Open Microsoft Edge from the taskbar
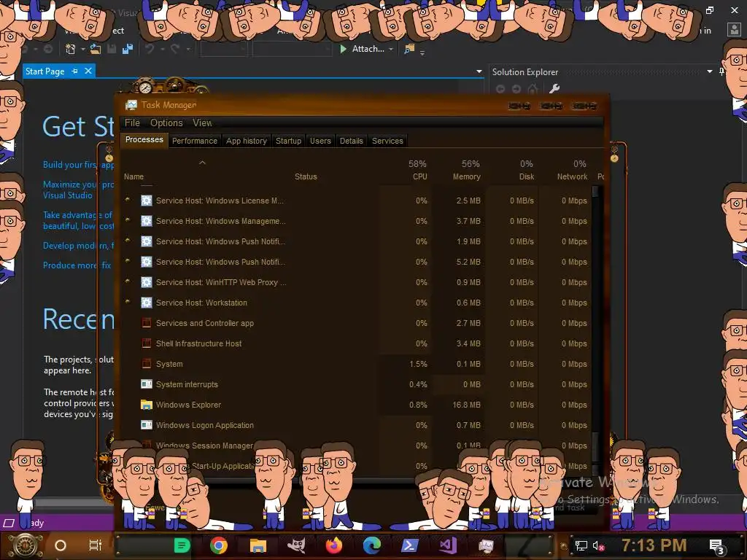 pos(371,545)
